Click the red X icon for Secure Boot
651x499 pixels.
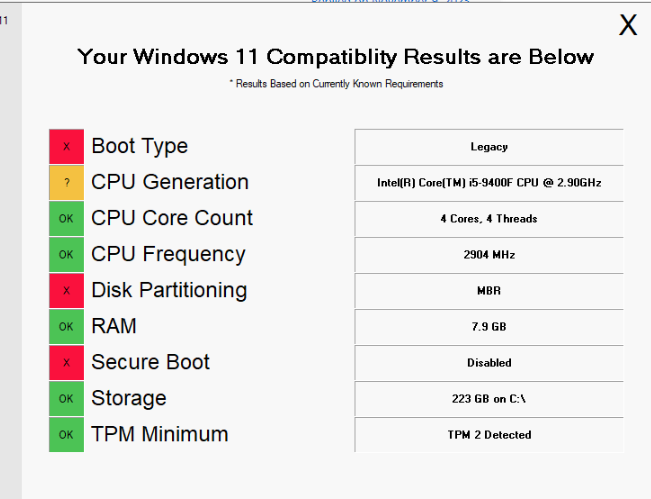[x=66, y=363]
